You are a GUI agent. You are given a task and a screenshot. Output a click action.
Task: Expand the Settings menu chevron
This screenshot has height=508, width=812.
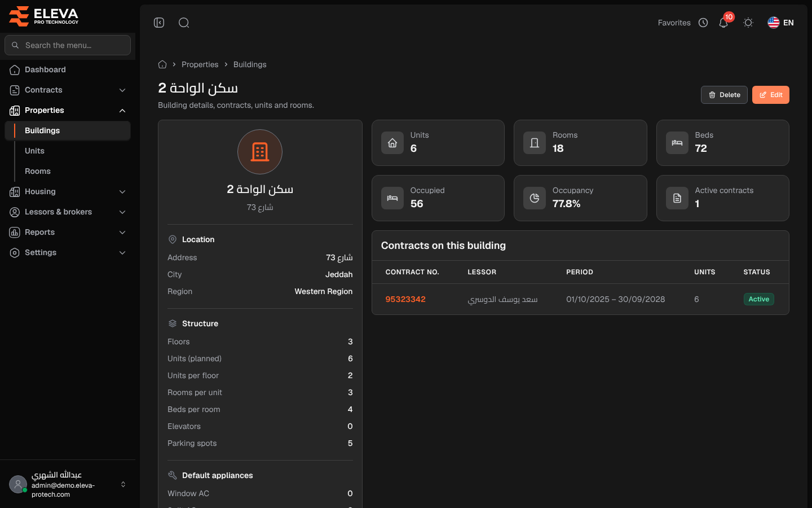[122, 253]
